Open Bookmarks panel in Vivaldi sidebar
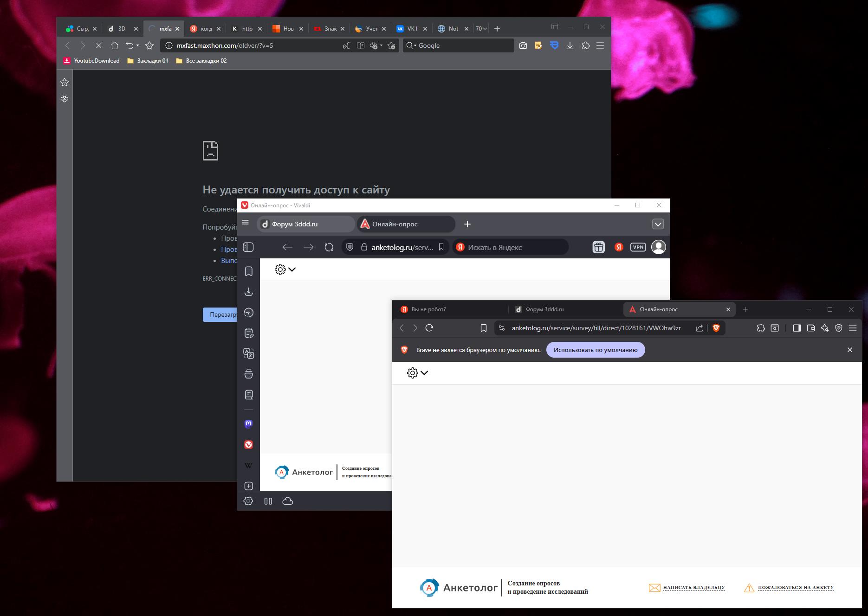 pos(249,271)
